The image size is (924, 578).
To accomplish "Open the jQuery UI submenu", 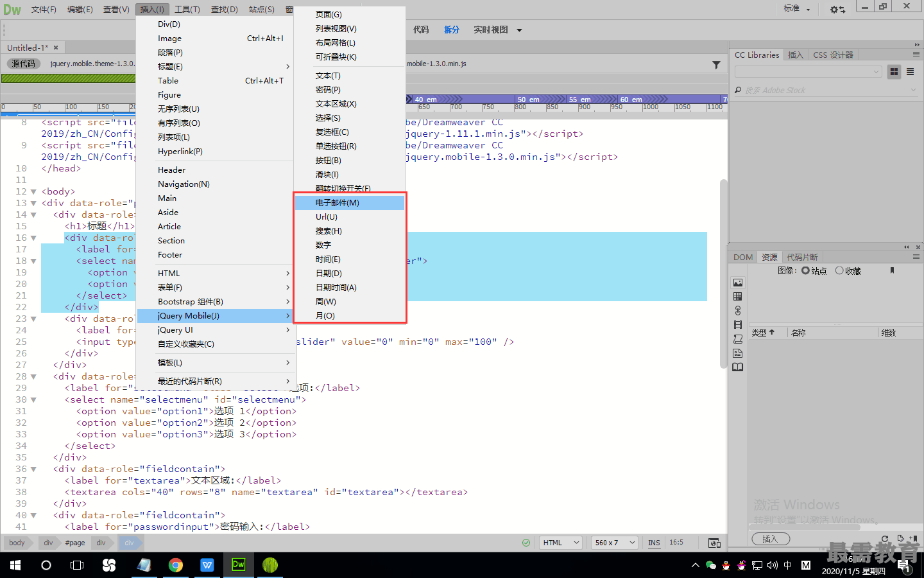I will point(214,330).
